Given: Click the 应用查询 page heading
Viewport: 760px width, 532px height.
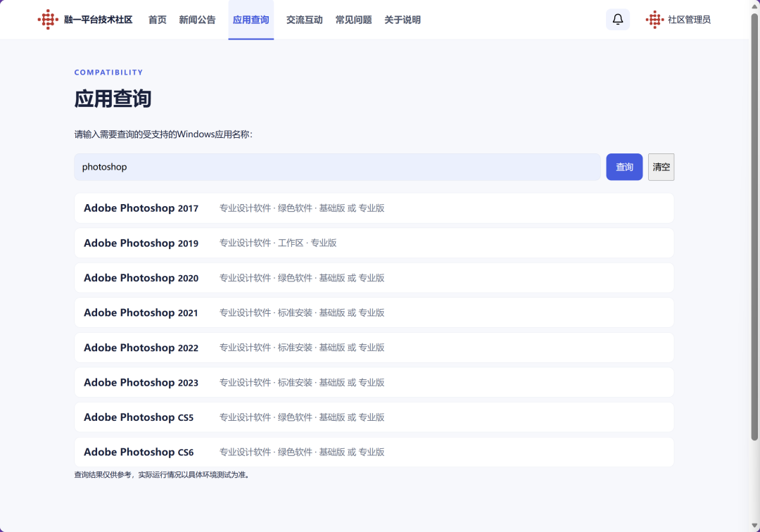Looking at the screenshot, I should tap(113, 99).
